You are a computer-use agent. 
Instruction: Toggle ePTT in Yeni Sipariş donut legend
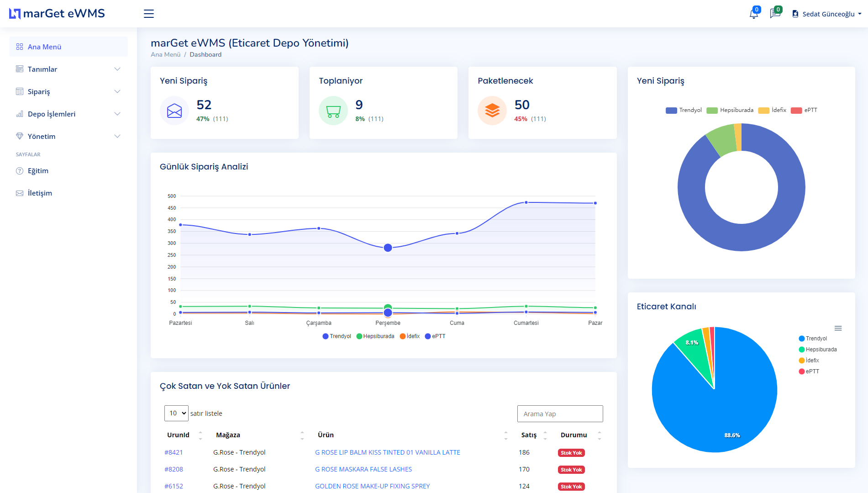tap(804, 110)
